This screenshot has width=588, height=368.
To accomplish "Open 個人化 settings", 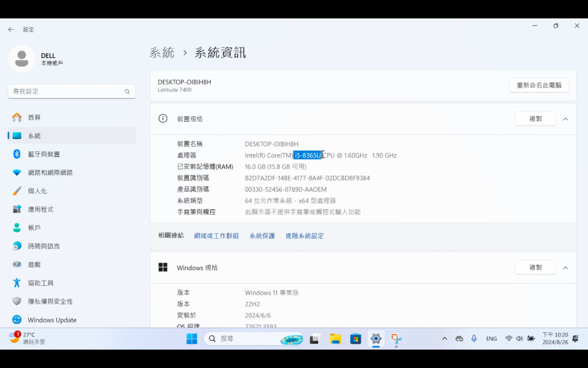I will [x=72, y=191].
